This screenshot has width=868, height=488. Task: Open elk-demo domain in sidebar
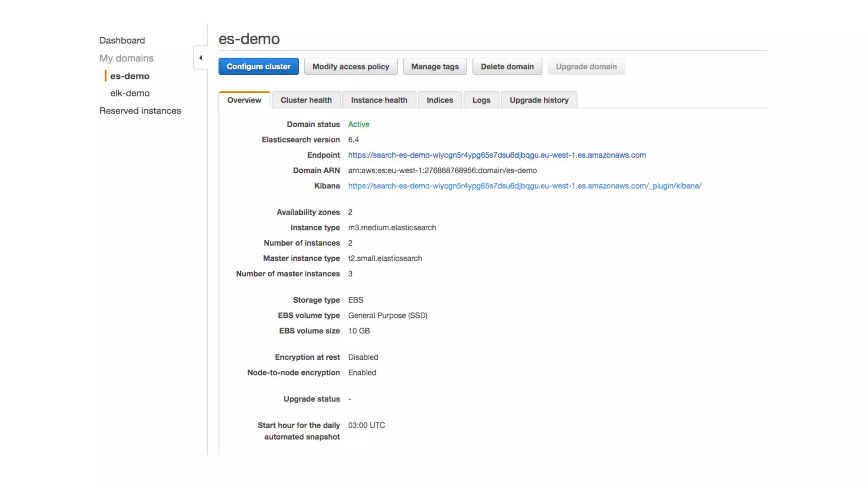(130, 93)
